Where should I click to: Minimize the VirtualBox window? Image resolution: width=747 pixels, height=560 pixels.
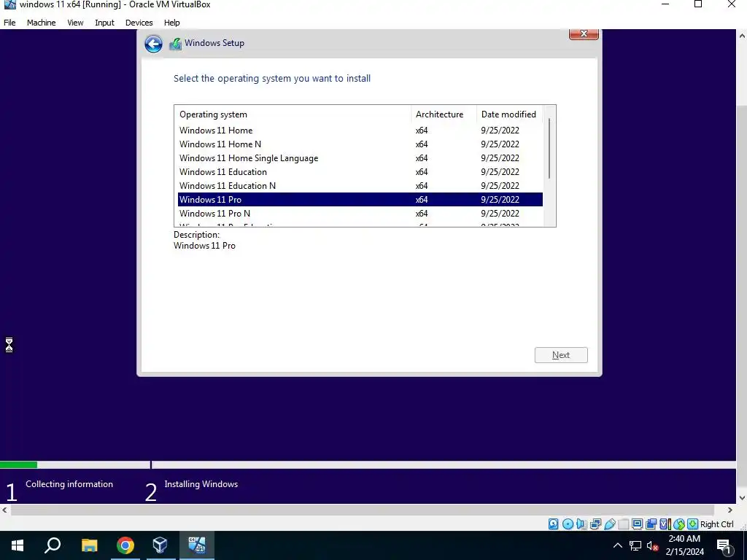(x=665, y=4)
